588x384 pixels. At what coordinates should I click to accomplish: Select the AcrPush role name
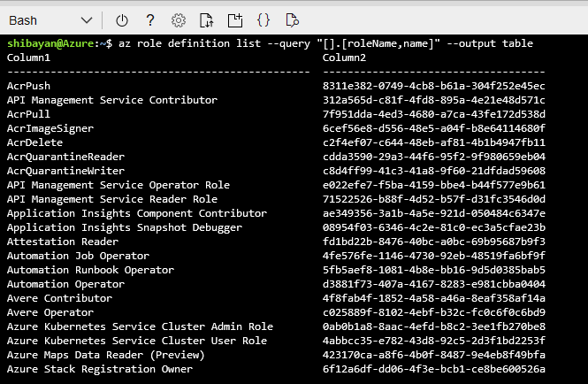(28, 86)
